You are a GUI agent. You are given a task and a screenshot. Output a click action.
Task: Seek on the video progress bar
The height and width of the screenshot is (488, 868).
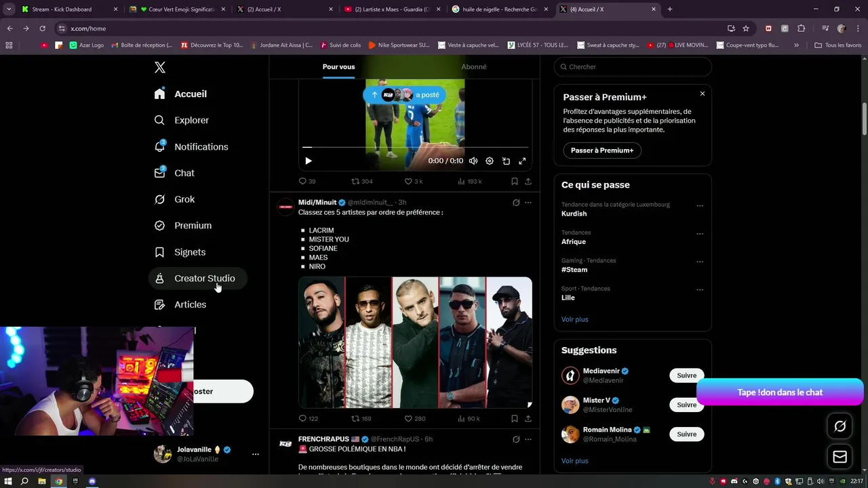click(x=415, y=146)
